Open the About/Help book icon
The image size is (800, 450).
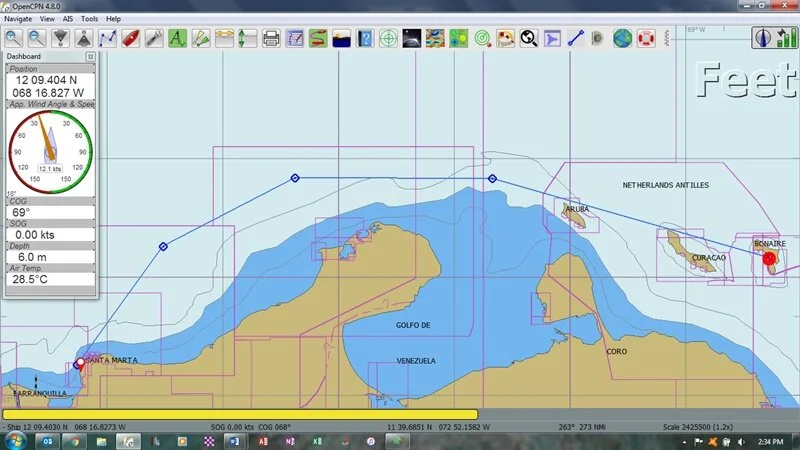click(365, 38)
